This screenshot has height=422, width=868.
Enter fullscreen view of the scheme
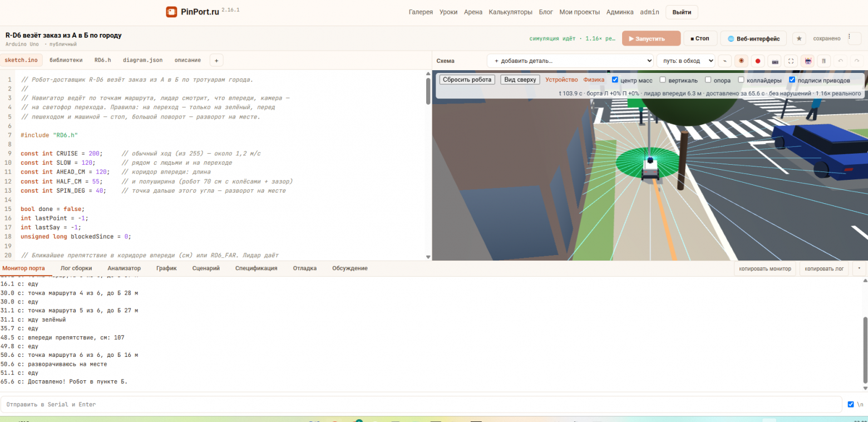click(791, 61)
